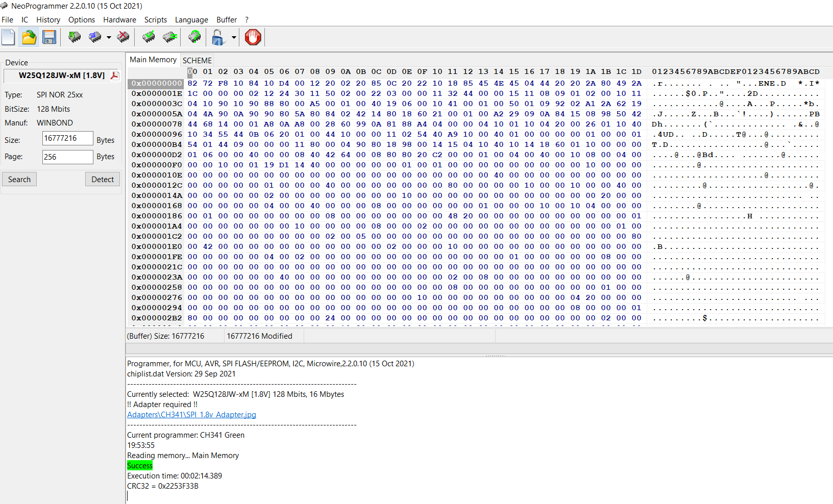This screenshot has height=504, width=833.
Task: Expand the Program IC dropdown arrow
Action: pos(109,38)
